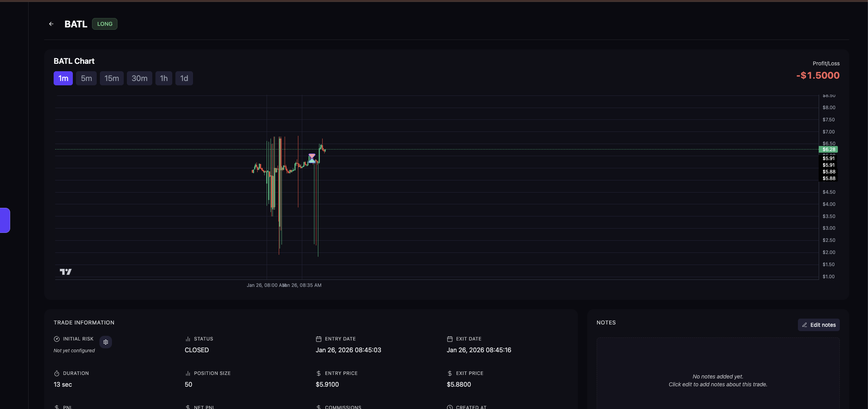Switch chart to the 5m timeframe
Screen dimensions: 868x409
pos(86,78)
